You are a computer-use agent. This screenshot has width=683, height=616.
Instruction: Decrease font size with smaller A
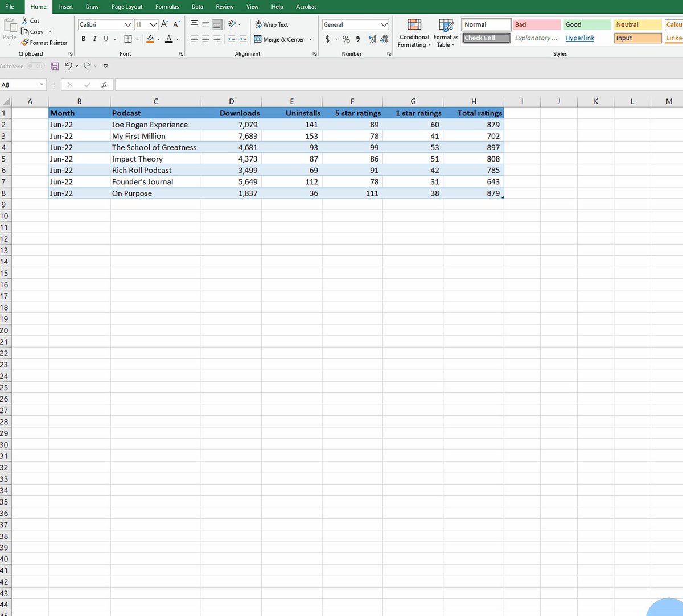coord(176,24)
